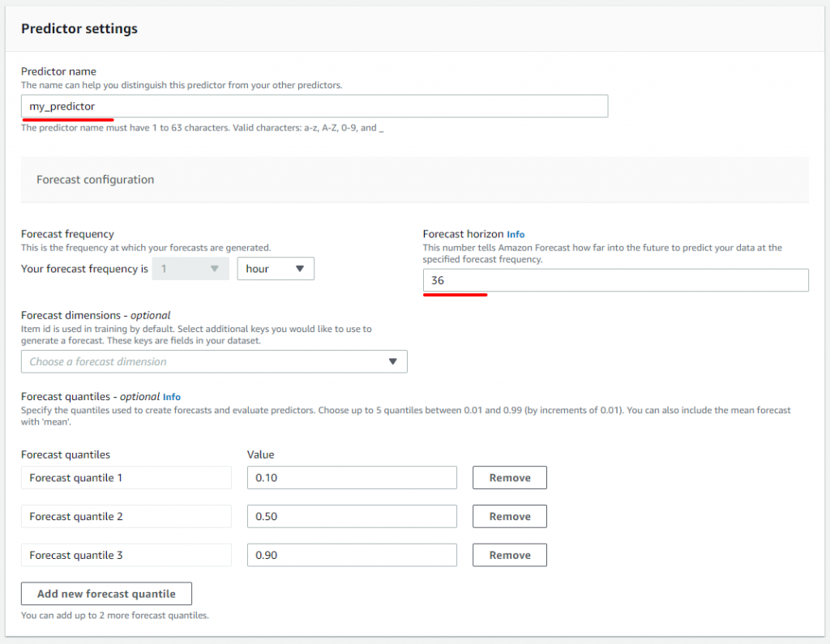This screenshot has width=830, height=644.
Task: Click the Forecast horizon input field
Action: click(616, 280)
